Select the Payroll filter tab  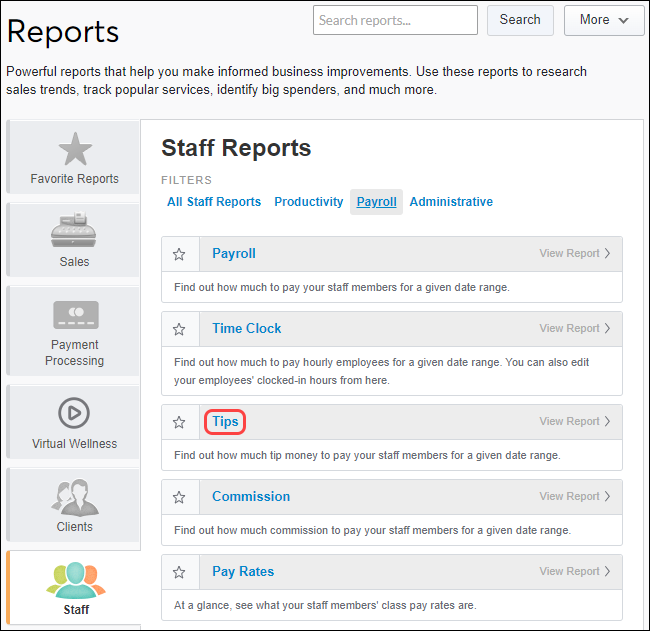pos(376,202)
